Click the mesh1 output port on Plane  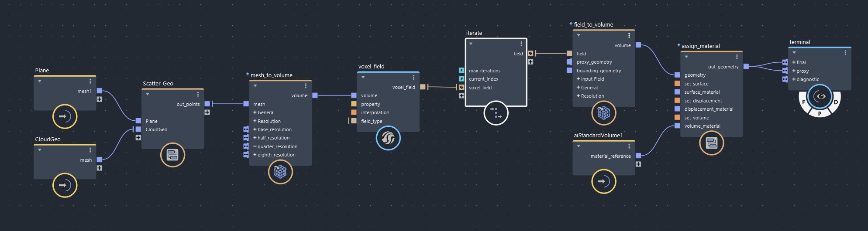pyautogui.click(x=100, y=91)
